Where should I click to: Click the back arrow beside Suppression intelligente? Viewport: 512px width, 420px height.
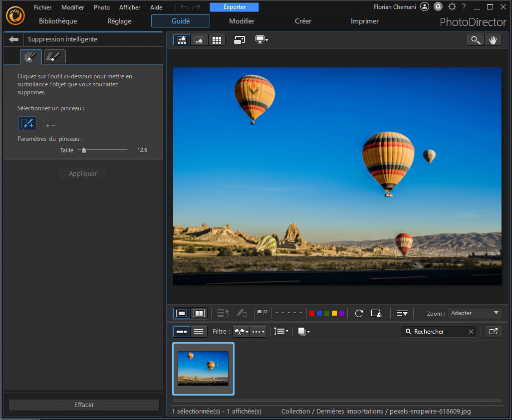14,39
